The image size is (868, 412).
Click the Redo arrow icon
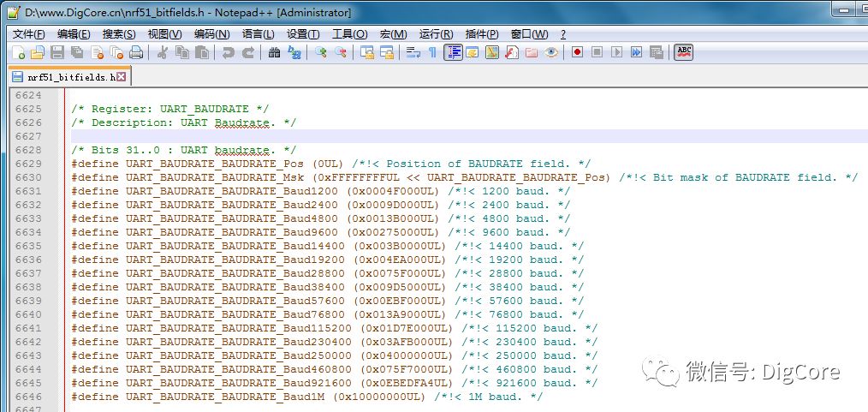click(x=248, y=52)
